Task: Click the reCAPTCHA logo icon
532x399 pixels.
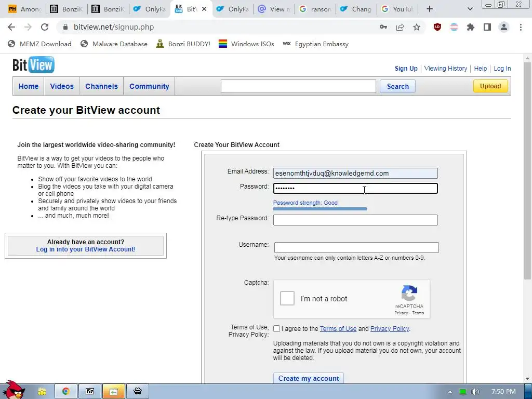Action: 409,293
